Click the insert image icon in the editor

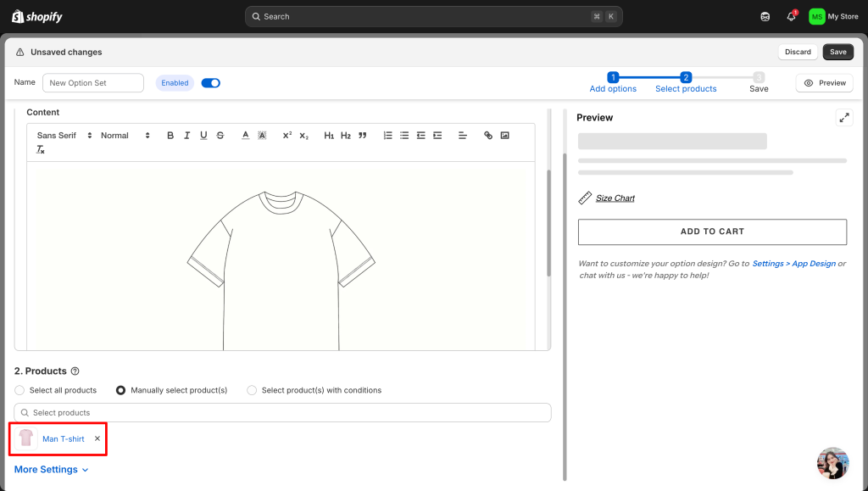pos(505,136)
